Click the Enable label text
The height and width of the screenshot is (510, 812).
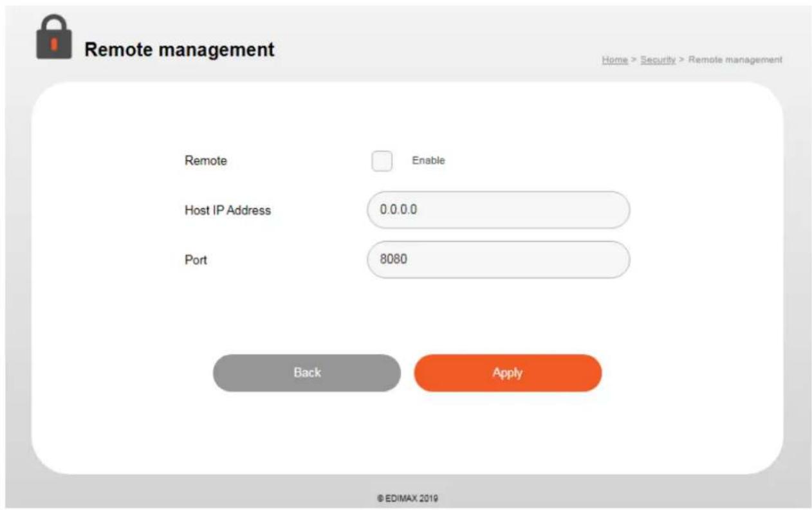pyautogui.click(x=429, y=161)
